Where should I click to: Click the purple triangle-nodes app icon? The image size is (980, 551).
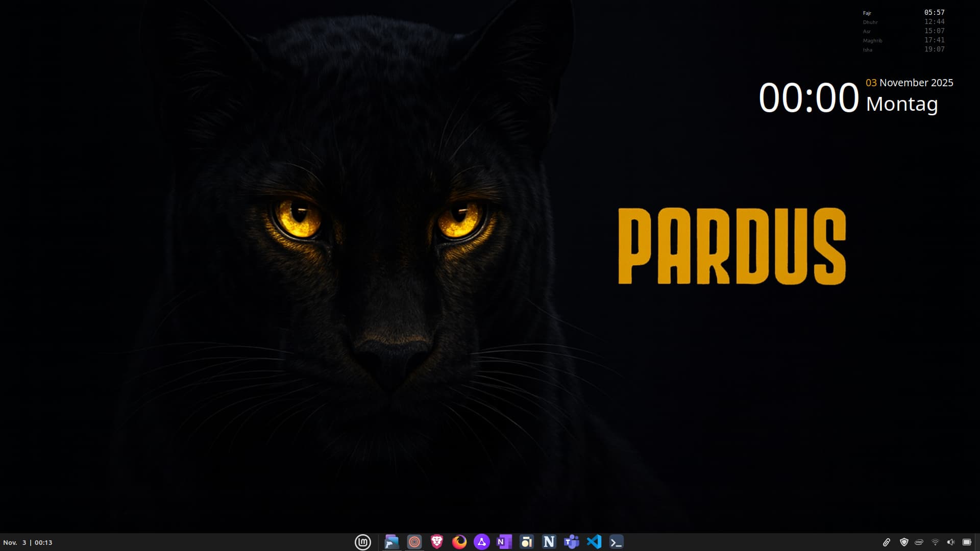coord(482,542)
